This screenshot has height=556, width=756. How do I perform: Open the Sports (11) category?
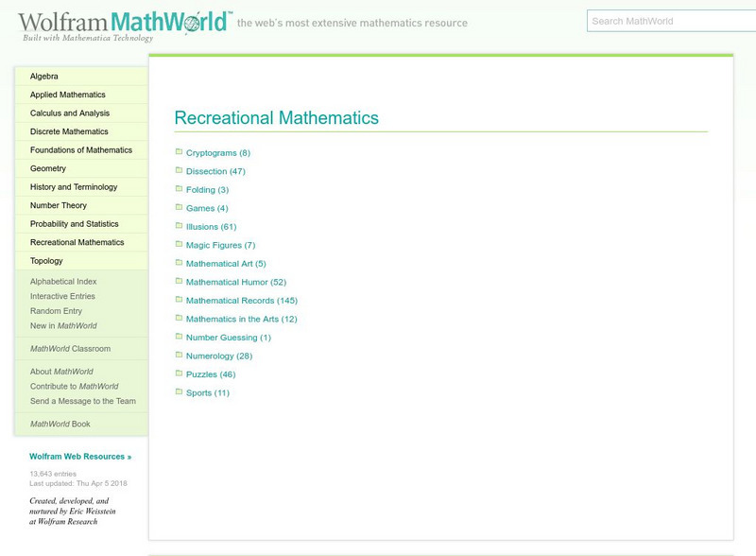pyautogui.click(x=207, y=392)
